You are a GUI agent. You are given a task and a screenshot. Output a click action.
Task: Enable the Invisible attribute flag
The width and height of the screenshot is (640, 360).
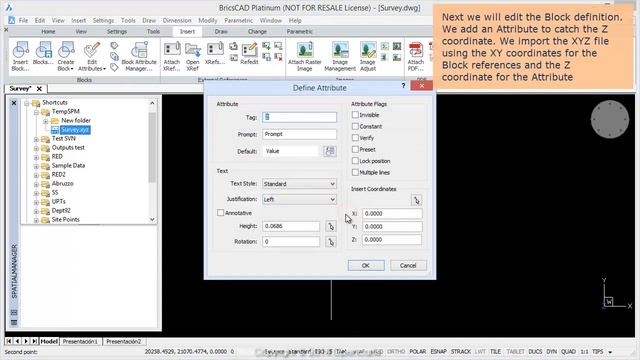point(355,115)
